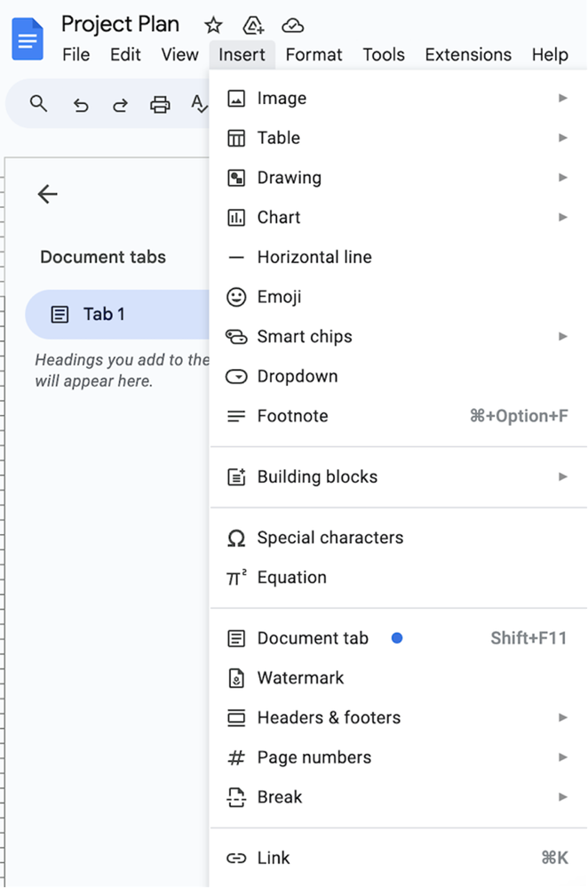This screenshot has width=588, height=888.
Task: Expand the Page numbers submenu arrow
Action: [x=562, y=757]
